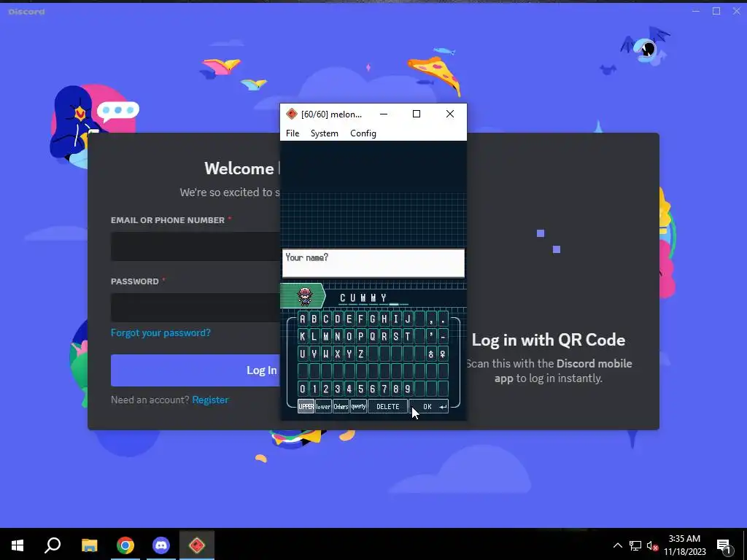This screenshot has height=560, width=747.
Task: Tap the letter U key
Action: point(303,354)
